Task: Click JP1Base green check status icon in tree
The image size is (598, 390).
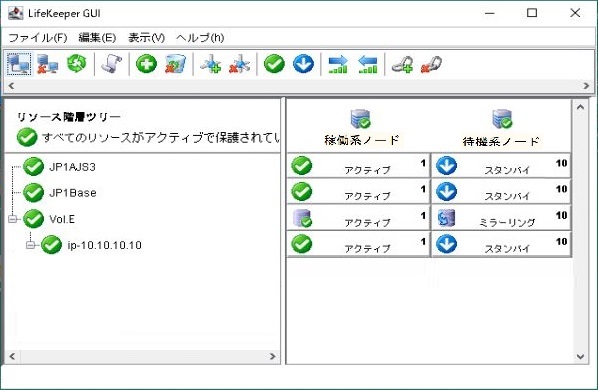Action: (x=34, y=193)
